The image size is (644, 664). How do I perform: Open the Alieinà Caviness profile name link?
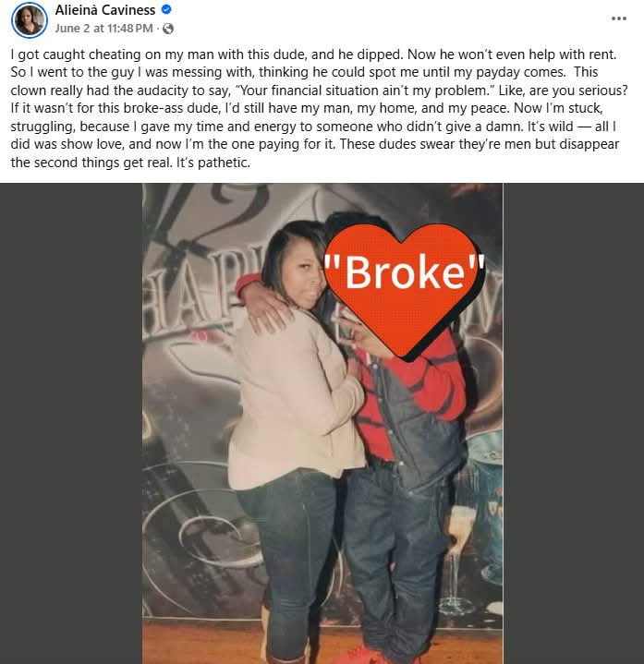pyautogui.click(x=105, y=10)
